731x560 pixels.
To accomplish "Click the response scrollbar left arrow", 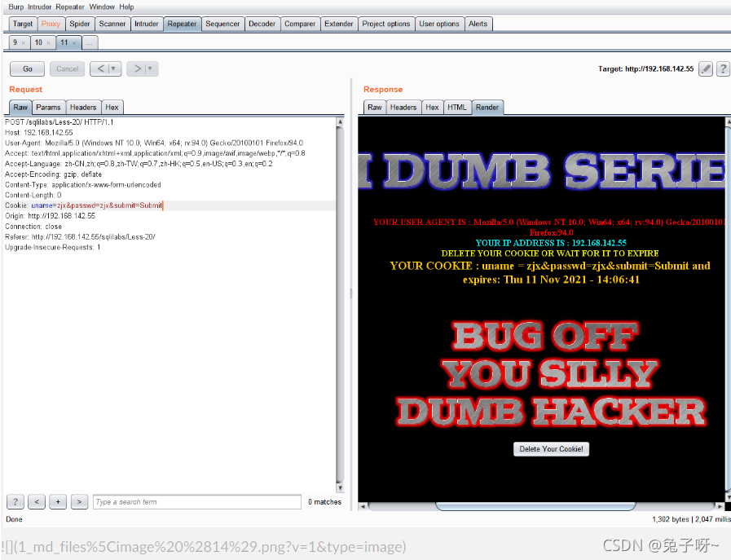I will tap(363, 506).
